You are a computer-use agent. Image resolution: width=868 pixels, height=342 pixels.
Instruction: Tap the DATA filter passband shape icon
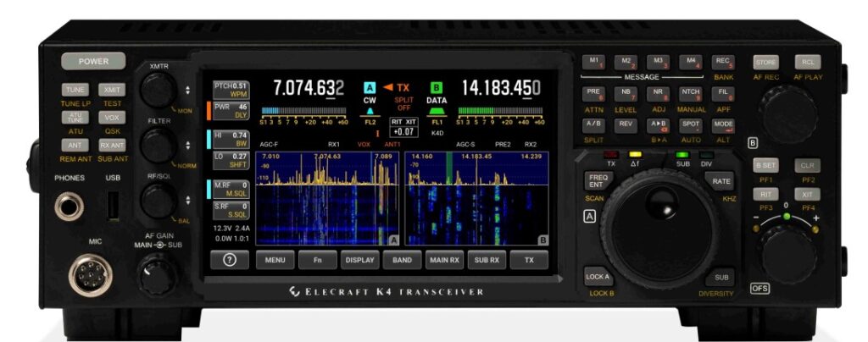point(437,111)
